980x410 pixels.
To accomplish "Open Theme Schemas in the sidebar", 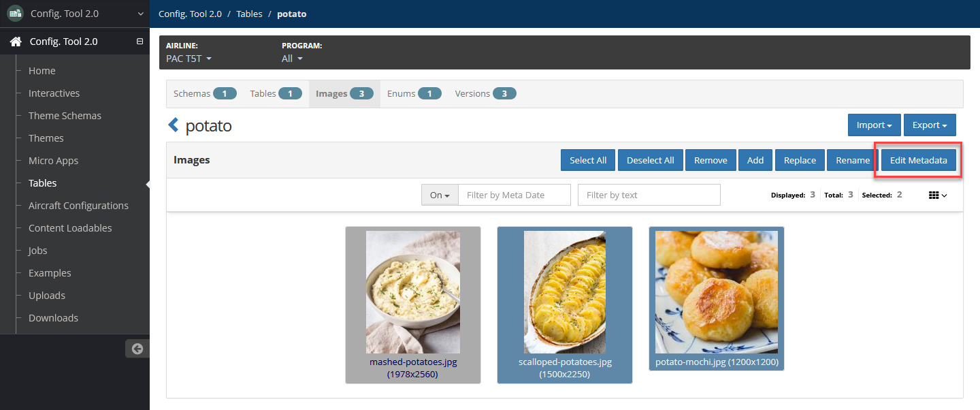I will coord(65,116).
